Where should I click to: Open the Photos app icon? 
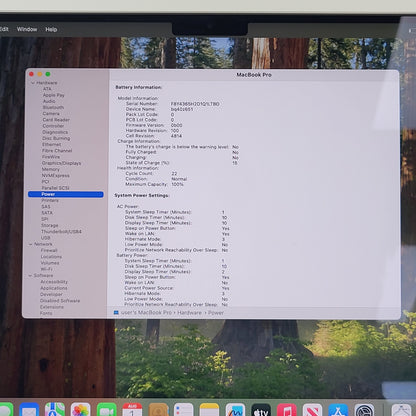80,410
